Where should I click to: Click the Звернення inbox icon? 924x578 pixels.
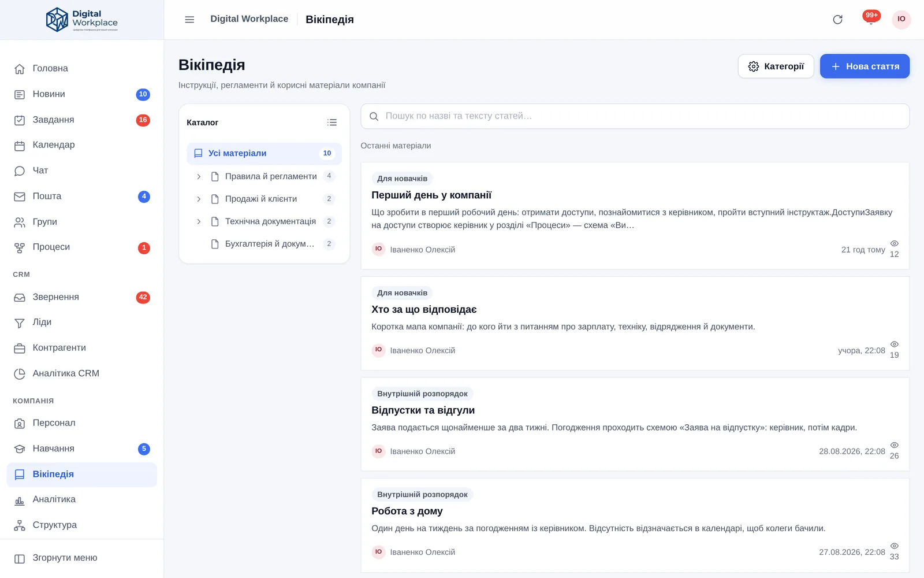tap(20, 298)
